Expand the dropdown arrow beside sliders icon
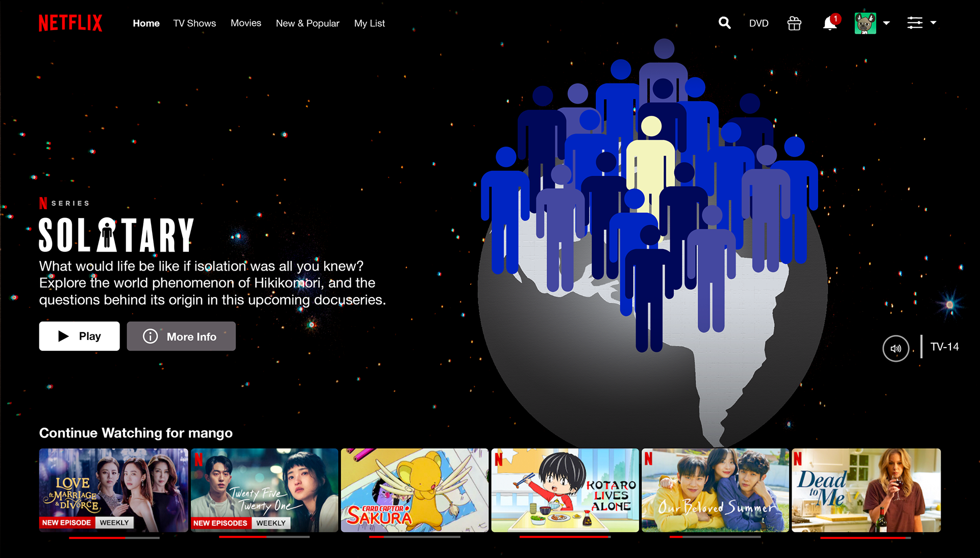Image resolution: width=980 pixels, height=558 pixels. [x=933, y=23]
